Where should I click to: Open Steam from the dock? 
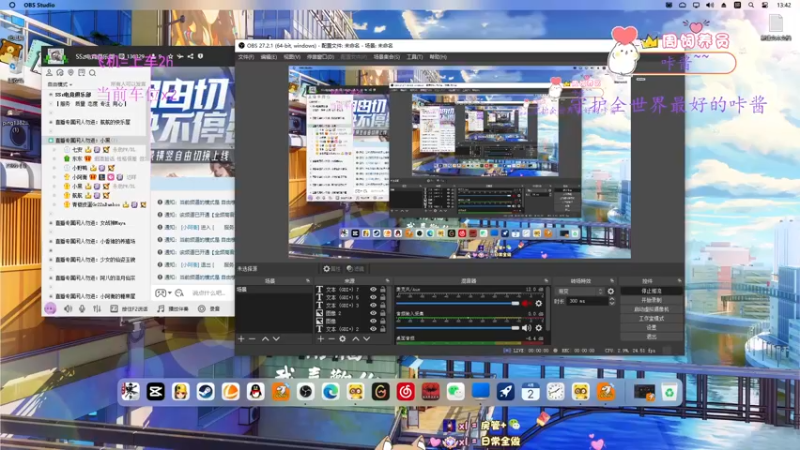(x=206, y=392)
